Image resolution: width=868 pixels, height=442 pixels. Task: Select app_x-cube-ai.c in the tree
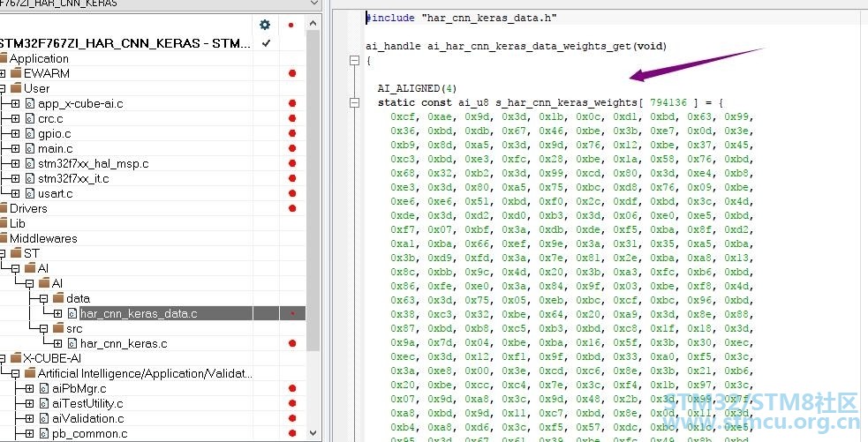(x=80, y=104)
